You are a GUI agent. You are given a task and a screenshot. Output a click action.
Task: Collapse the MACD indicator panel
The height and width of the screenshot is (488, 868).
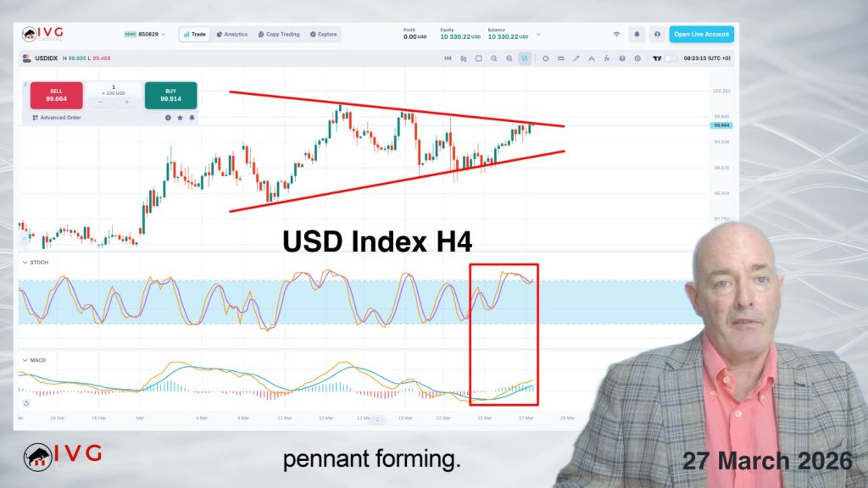click(x=24, y=360)
